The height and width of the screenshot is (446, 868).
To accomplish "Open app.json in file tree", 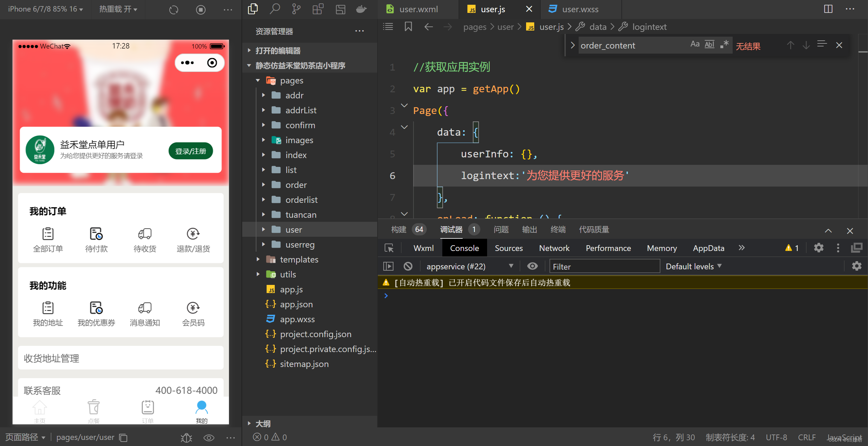I will (296, 304).
